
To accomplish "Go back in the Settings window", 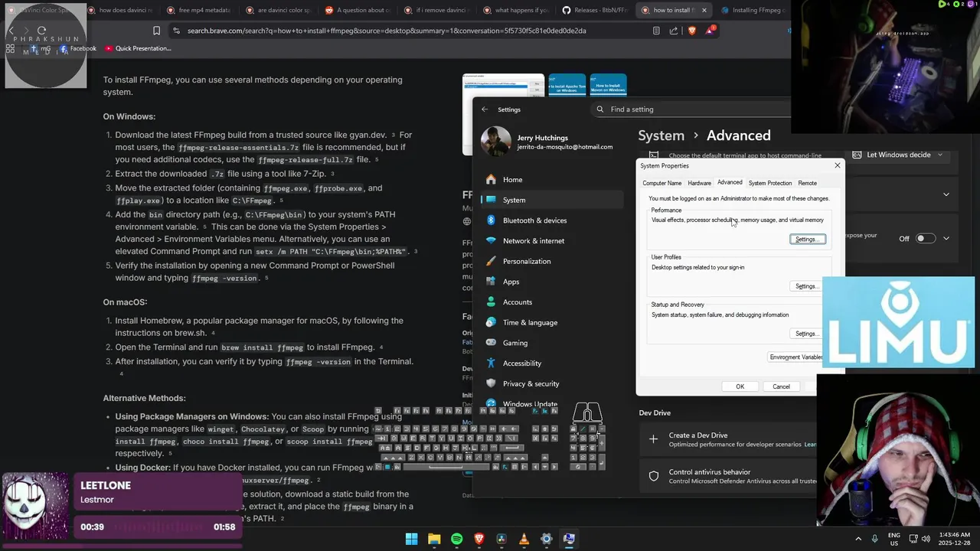I will click(x=485, y=109).
